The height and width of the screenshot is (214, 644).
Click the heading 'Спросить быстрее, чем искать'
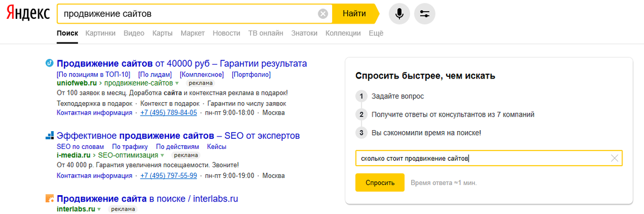coord(425,76)
